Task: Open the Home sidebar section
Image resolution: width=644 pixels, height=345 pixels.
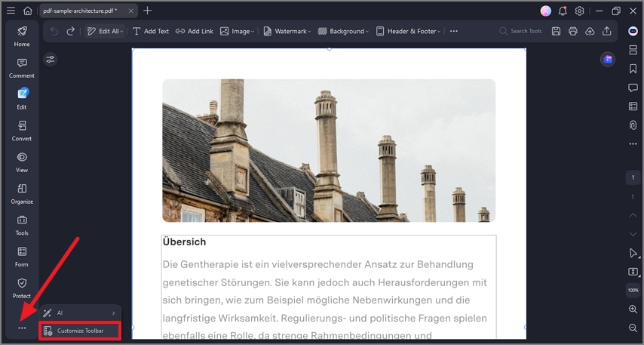Action: tap(22, 36)
